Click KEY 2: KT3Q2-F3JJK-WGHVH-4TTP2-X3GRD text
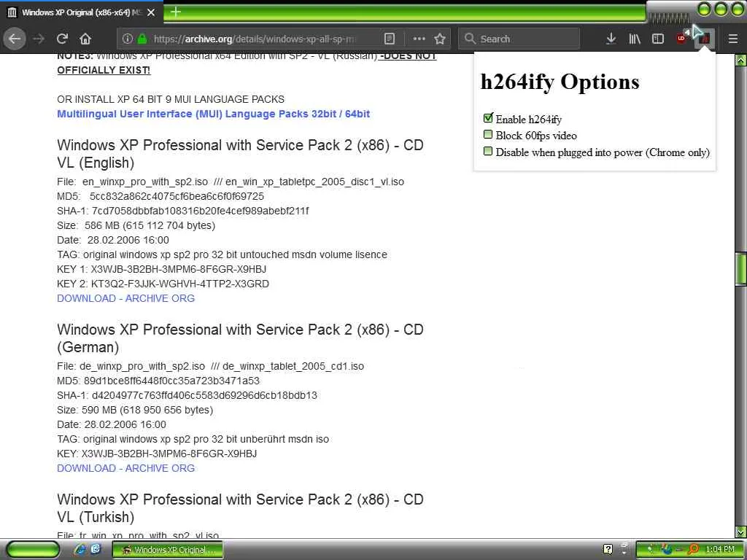Screen dimensions: 747x560 [163, 284]
